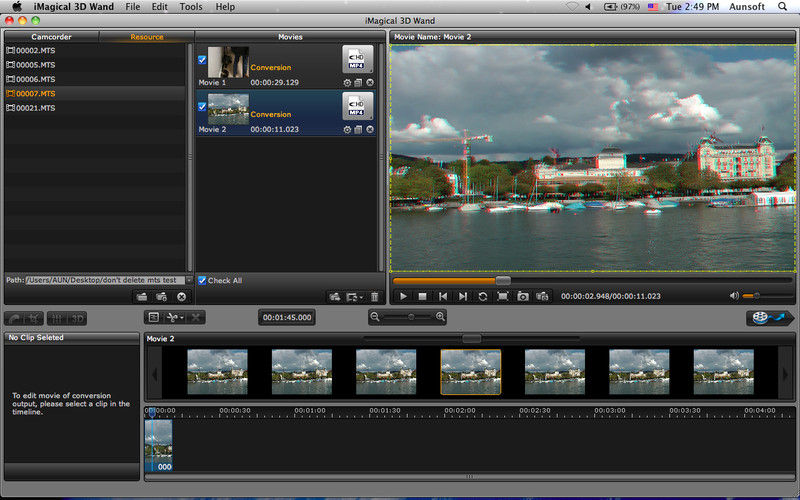Change Movie 1 HD MP4 output format

tap(358, 59)
